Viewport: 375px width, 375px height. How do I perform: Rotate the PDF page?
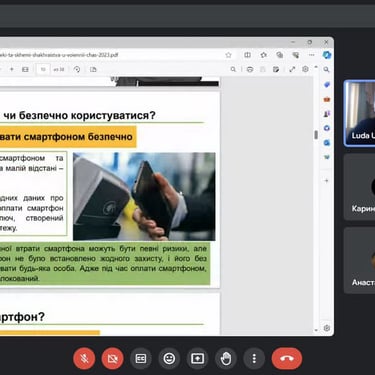[77, 69]
